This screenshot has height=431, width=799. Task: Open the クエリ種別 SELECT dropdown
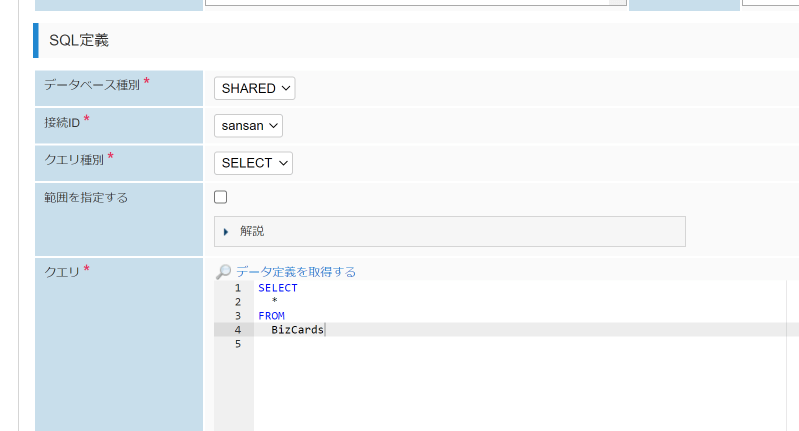254,163
